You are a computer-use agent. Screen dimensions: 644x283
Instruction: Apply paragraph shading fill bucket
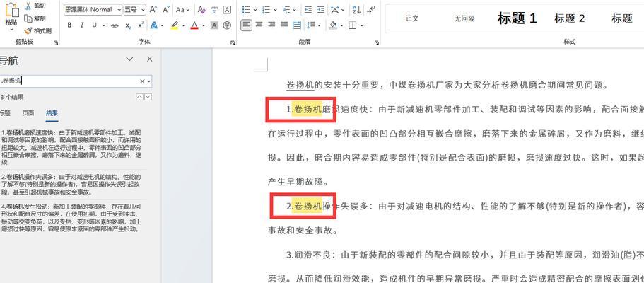click(x=333, y=25)
